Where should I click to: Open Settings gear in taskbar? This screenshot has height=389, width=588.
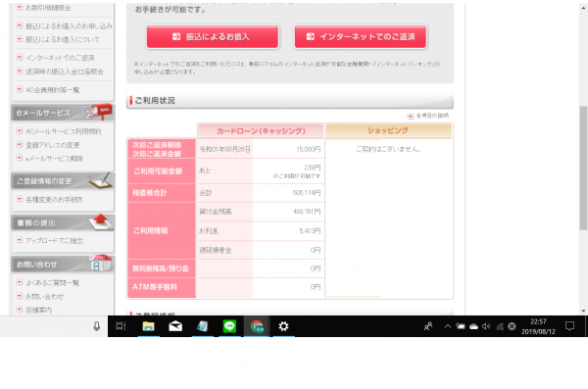click(283, 326)
